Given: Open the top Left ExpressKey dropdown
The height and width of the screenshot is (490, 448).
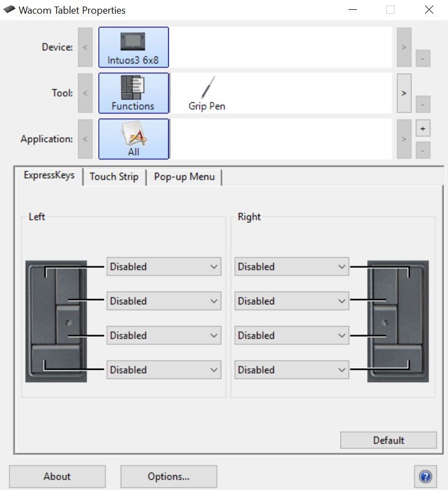Looking at the screenshot, I should (x=164, y=267).
